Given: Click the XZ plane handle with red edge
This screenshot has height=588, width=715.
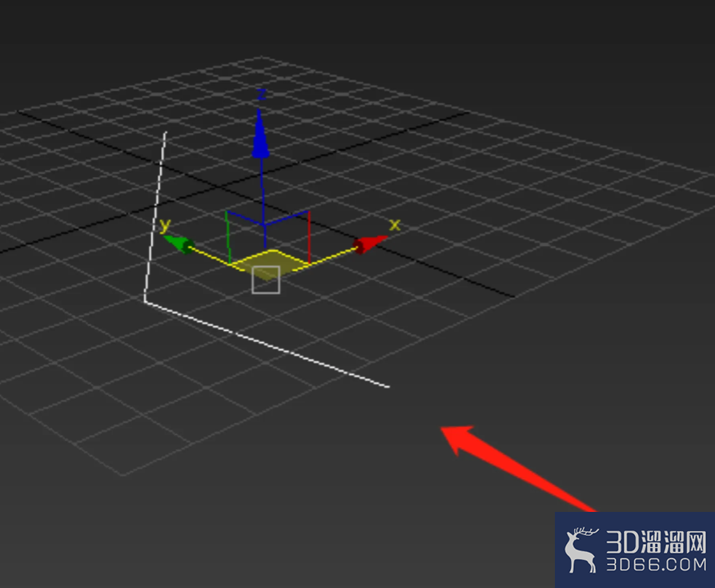Looking at the screenshot, I should 288,237.
